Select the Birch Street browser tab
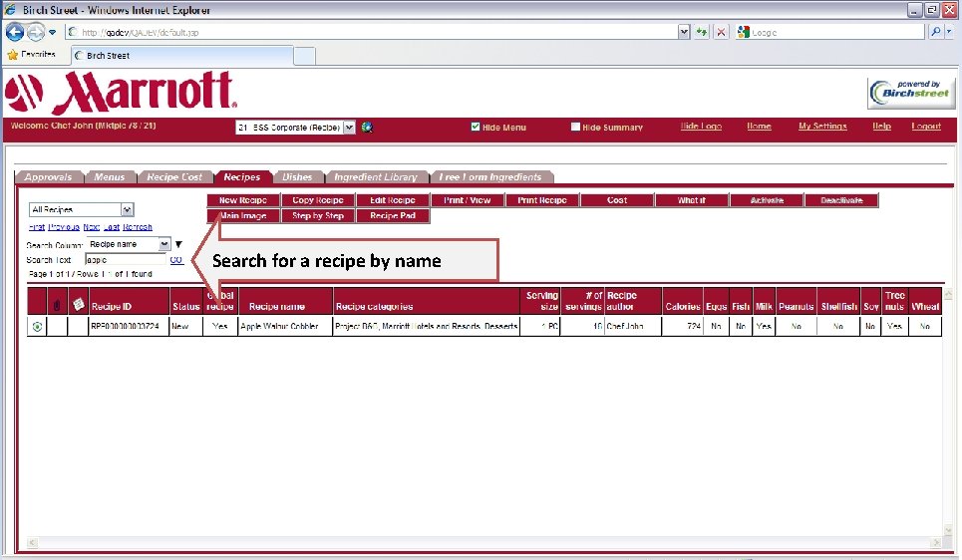This screenshot has width=962, height=560. [181, 55]
